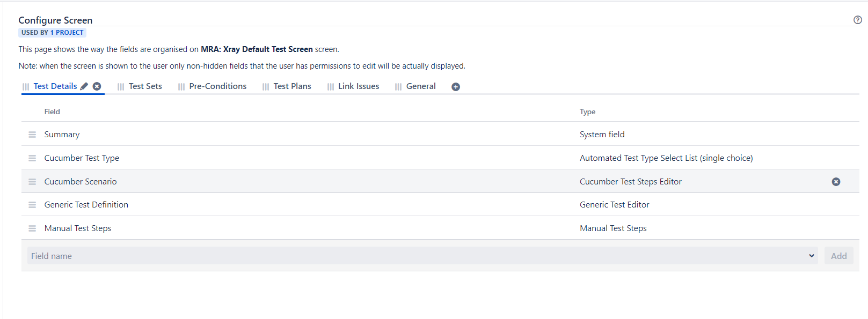Select the Test Plans tab
This screenshot has height=319, width=868.
[x=292, y=86]
